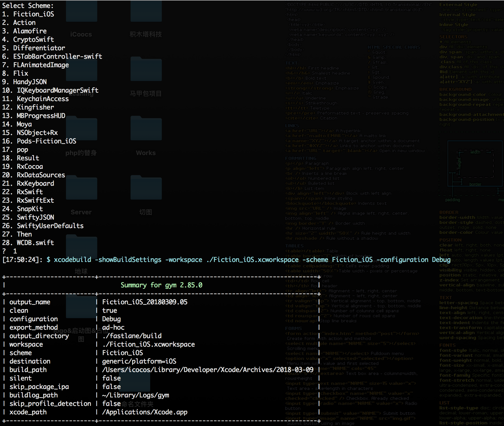Click scheme entry '26. SwiftyUserDefaults'
This screenshot has width=504, height=426.
[x=43, y=226]
